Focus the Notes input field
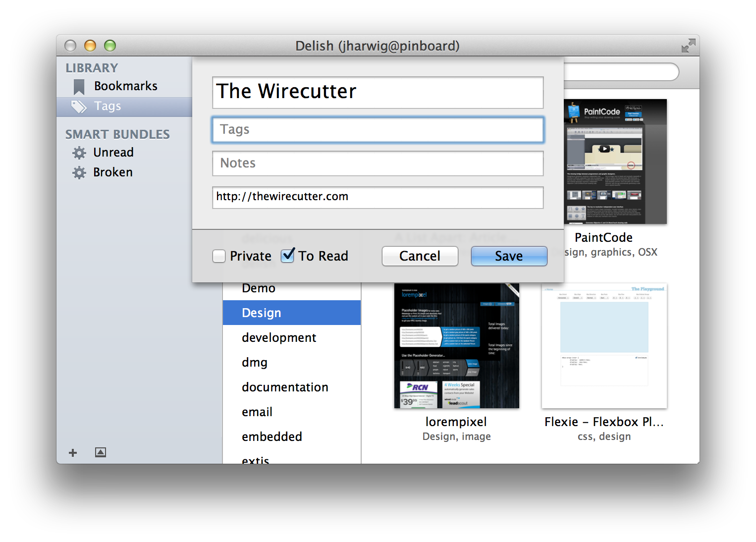The height and width of the screenshot is (542, 756). tap(378, 163)
